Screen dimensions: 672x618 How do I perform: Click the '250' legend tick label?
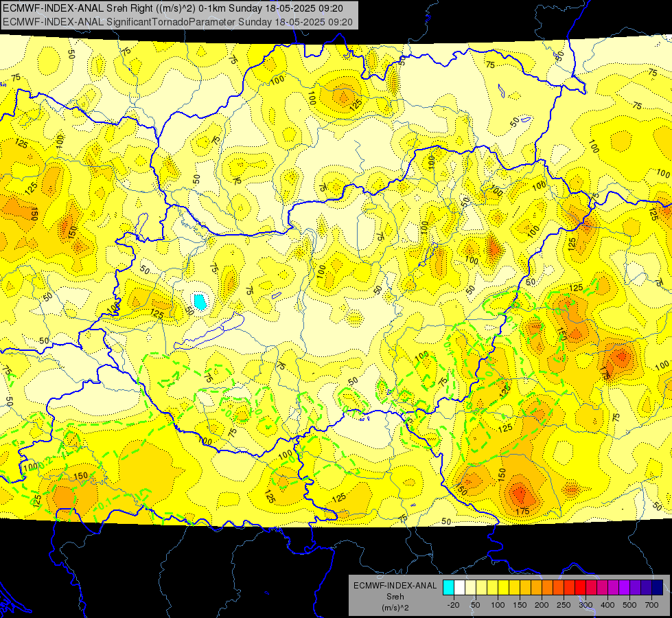pyautogui.click(x=564, y=605)
